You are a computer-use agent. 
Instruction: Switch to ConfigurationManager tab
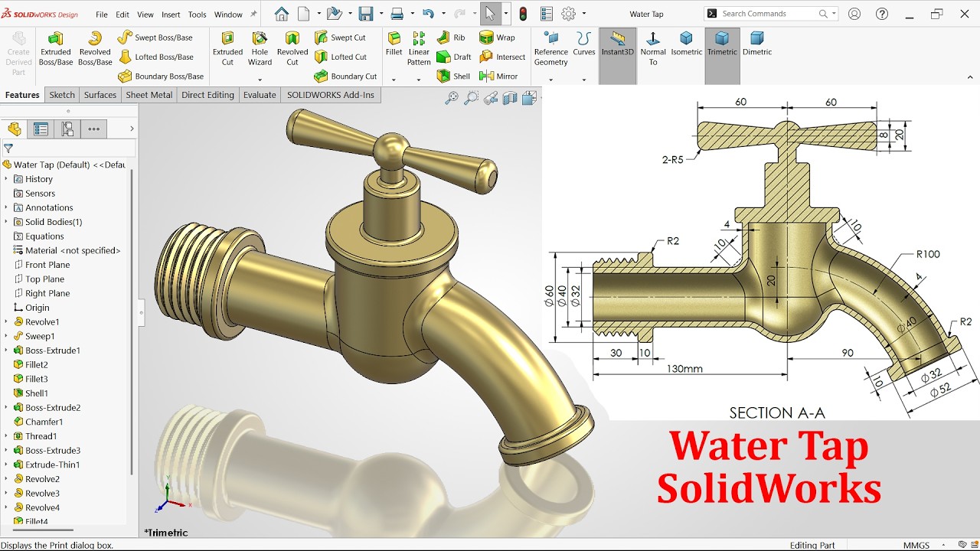pyautogui.click(x=67, y=129)
